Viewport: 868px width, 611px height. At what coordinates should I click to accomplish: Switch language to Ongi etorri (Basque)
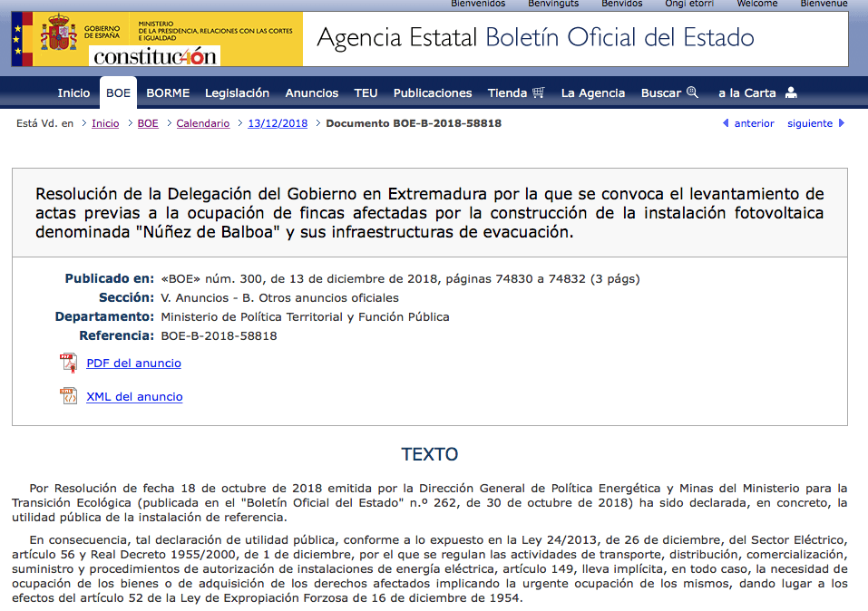click(x=689, y=4)
